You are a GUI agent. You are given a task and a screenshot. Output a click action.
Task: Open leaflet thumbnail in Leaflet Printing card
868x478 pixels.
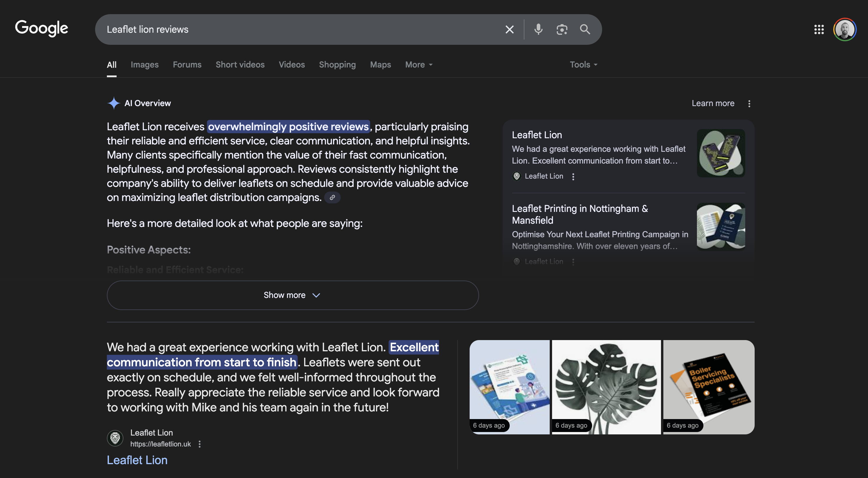[721, 227]
